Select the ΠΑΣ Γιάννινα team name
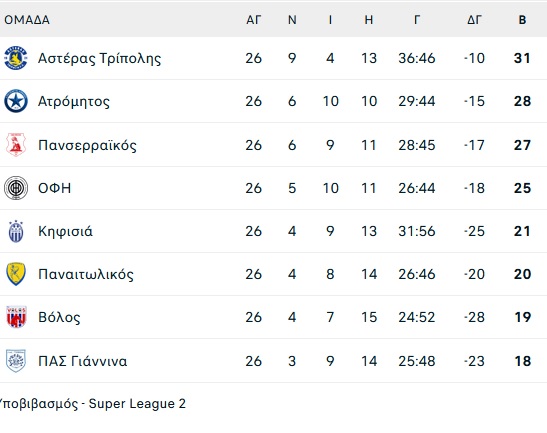The image size is (547, 433). click(82, 361)
